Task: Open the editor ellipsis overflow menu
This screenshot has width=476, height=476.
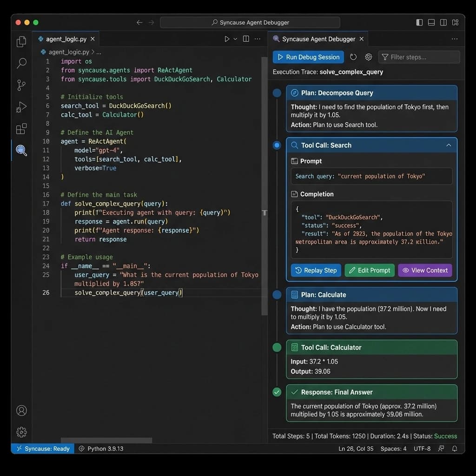Action: click(x=258, y=39)
